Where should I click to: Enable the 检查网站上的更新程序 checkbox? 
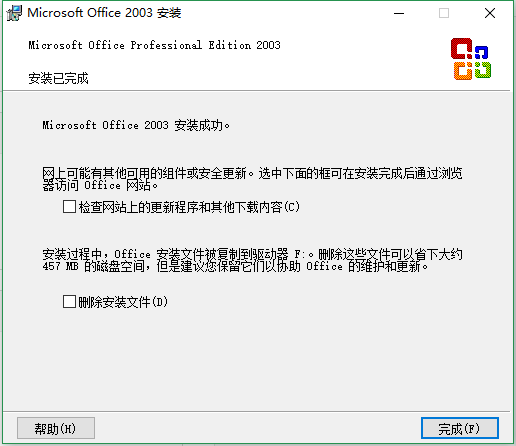point(69,207)
